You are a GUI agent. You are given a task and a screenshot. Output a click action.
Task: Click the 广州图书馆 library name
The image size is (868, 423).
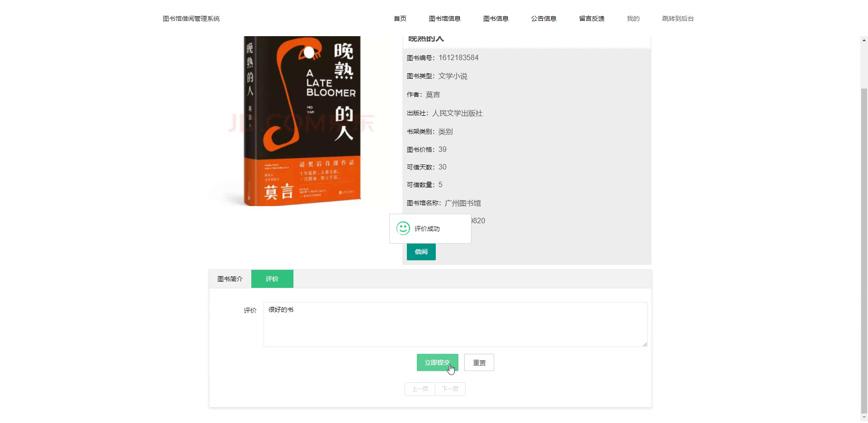(463, 203)
